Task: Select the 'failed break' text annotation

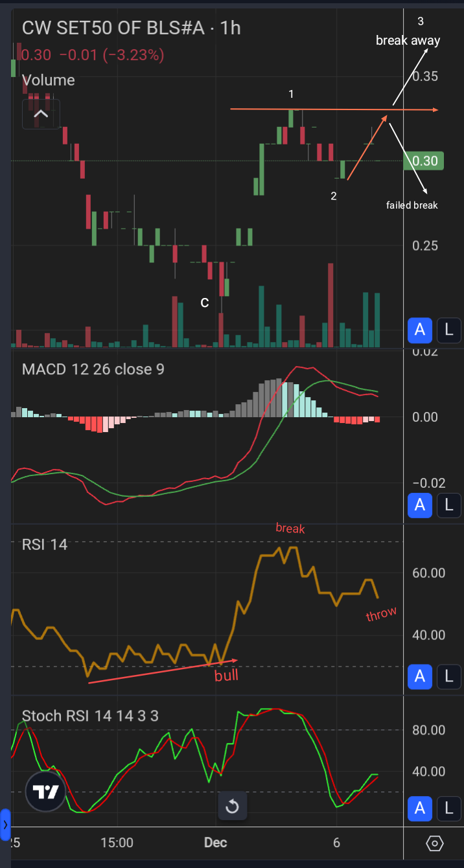Action: [x=412, y=205]
